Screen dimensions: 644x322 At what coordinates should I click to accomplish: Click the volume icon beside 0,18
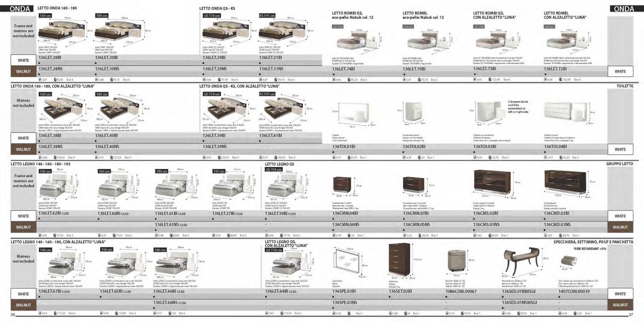[335, 235]
